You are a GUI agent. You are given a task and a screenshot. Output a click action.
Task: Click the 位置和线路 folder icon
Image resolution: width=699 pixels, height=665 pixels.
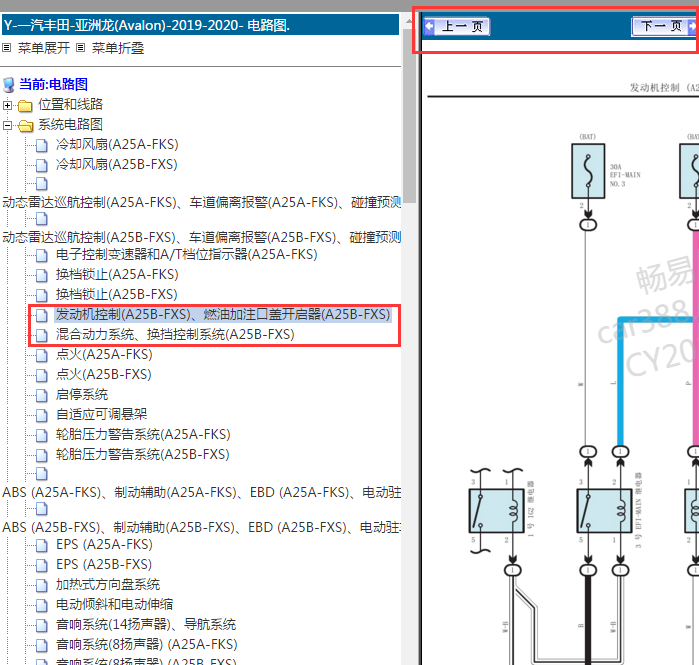click(x=25, y=106)
